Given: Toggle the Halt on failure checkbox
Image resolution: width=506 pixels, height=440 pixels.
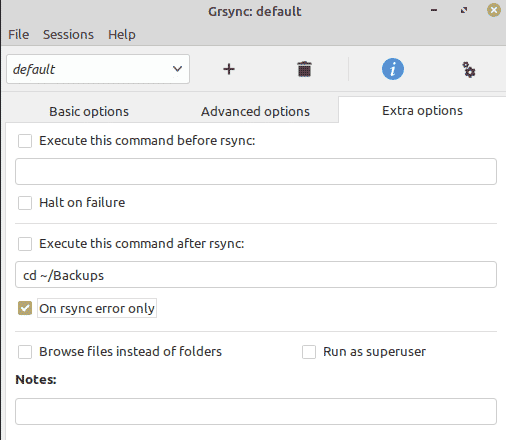Looking at the screenshot, I should (25, 203).
